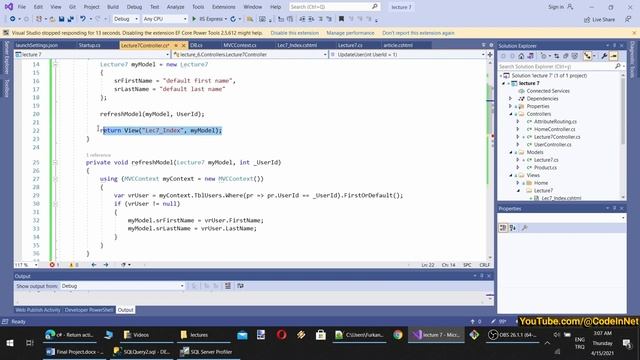Open Developer PowerShell tab
Viewport: 640px width, 360px height.
coord(89,310)
